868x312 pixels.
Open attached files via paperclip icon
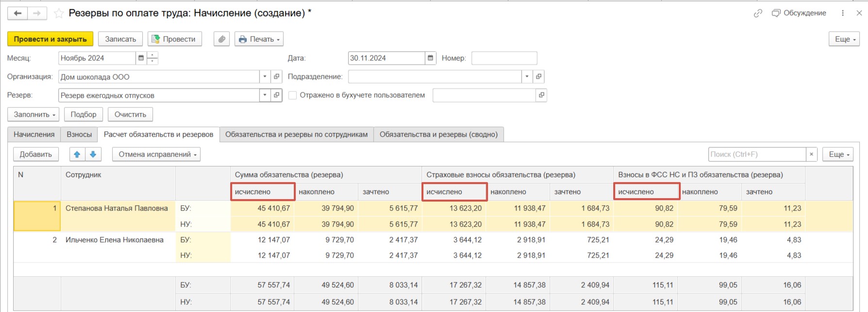click(221, 39)
